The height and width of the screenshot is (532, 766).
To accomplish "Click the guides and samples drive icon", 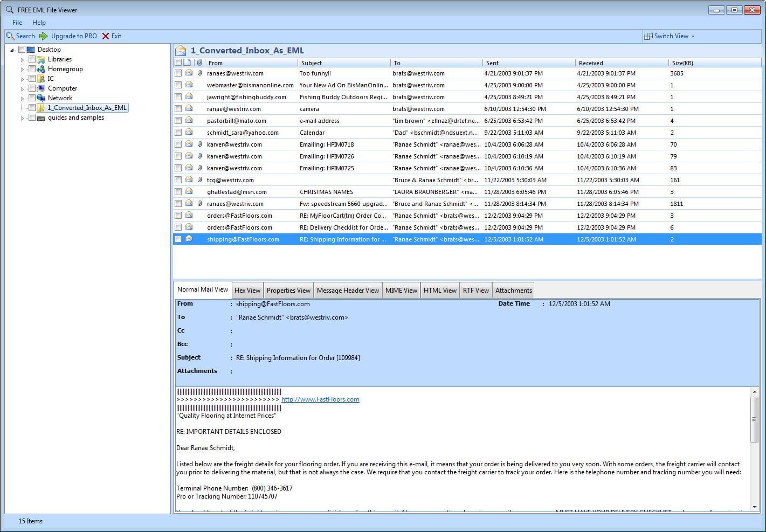I will [x=41, y=118].
